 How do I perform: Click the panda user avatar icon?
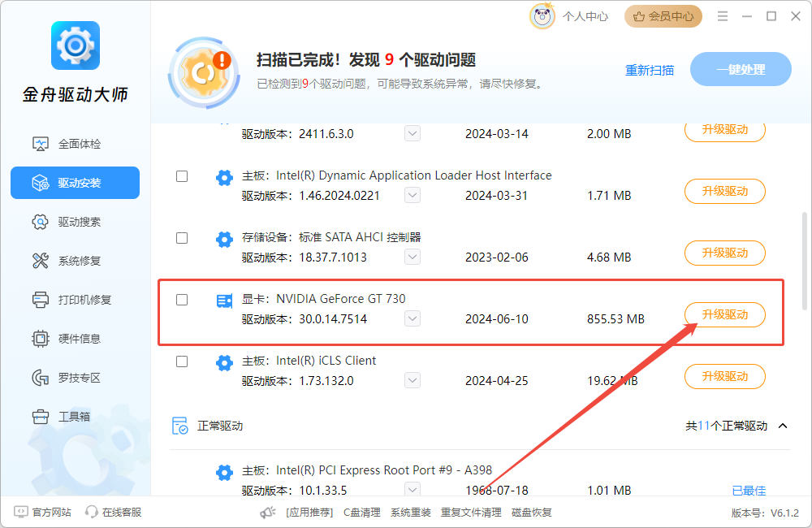(542, 16)
